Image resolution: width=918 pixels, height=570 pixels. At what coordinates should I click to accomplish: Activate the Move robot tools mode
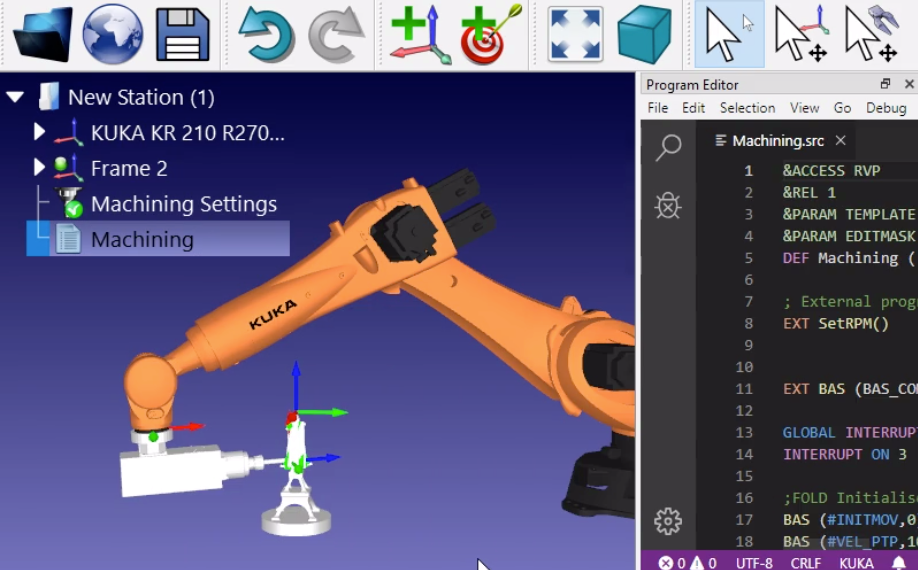point(872,35)
